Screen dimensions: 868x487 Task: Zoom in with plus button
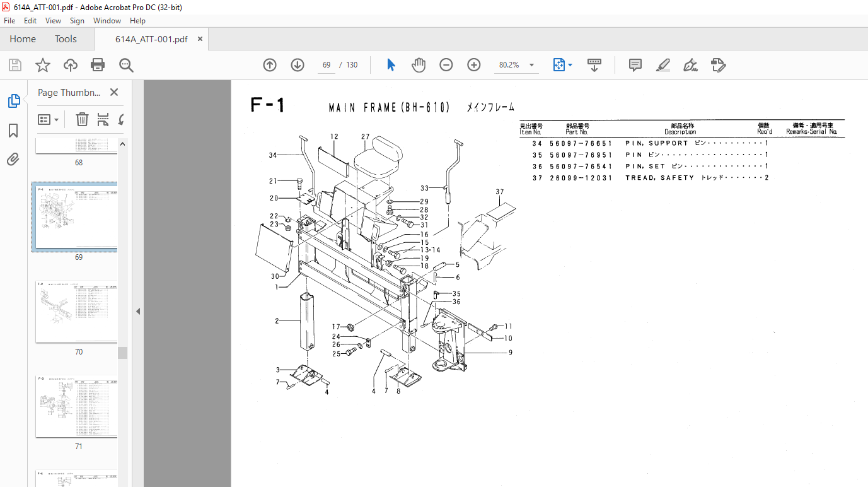(474, 65)
